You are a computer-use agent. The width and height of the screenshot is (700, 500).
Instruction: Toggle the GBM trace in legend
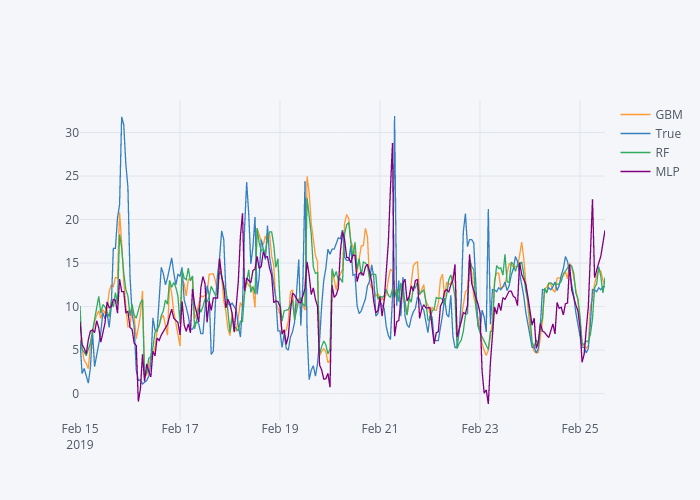tap(668, 114)
